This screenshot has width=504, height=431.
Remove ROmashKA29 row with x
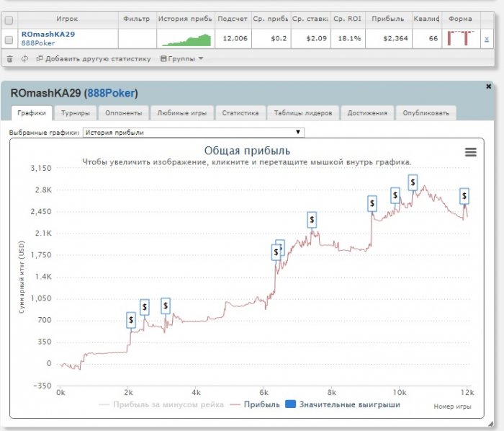pos(486,39)
